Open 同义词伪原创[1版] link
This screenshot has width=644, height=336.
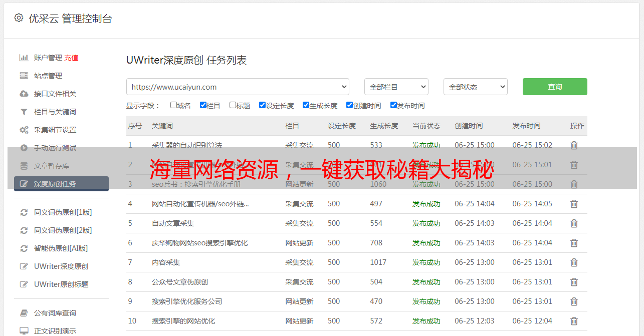point(63,212)
